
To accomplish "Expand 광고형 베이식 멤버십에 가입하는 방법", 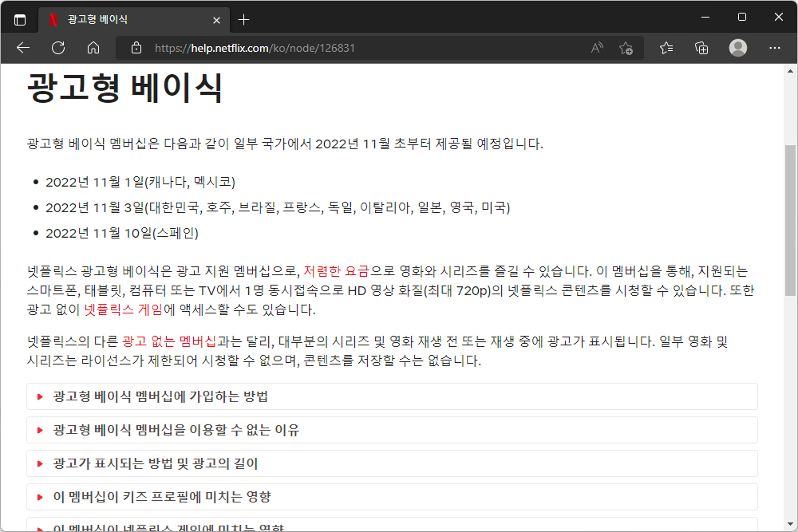I will pyautogui.click(x=392, y=396).
